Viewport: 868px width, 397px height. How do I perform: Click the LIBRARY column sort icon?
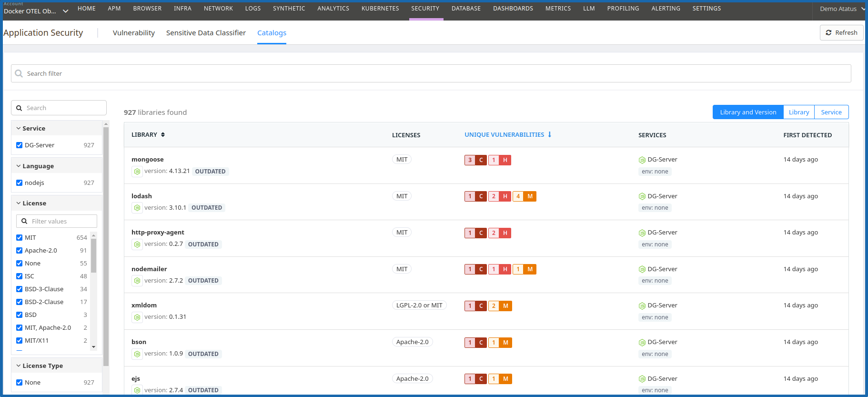tap(163, 135)
